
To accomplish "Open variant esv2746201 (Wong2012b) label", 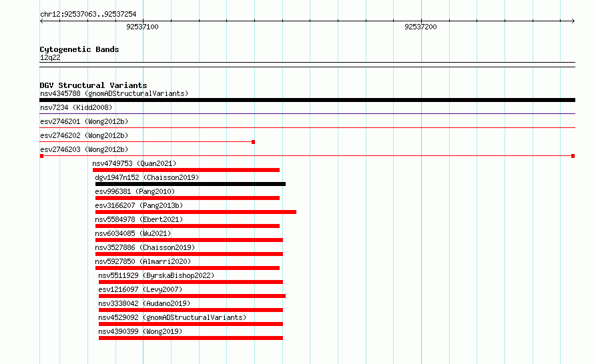I will click(x=84, y=121).
